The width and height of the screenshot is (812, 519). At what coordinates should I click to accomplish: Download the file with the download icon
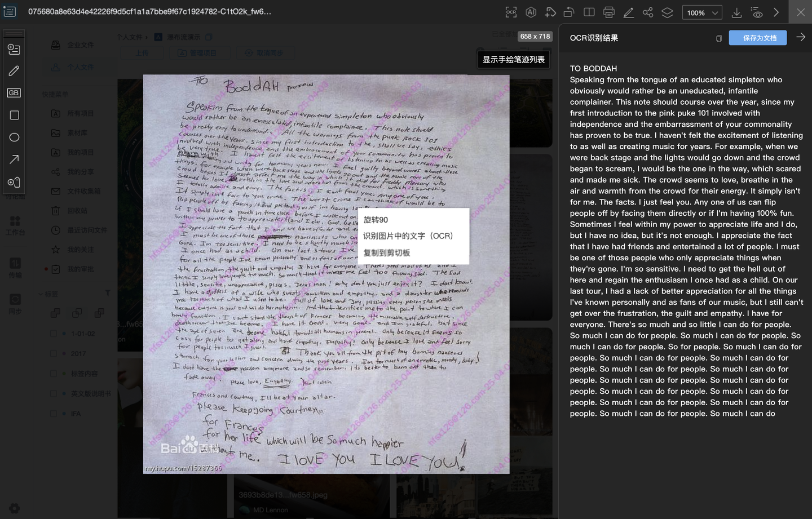[x=736, y=12]
